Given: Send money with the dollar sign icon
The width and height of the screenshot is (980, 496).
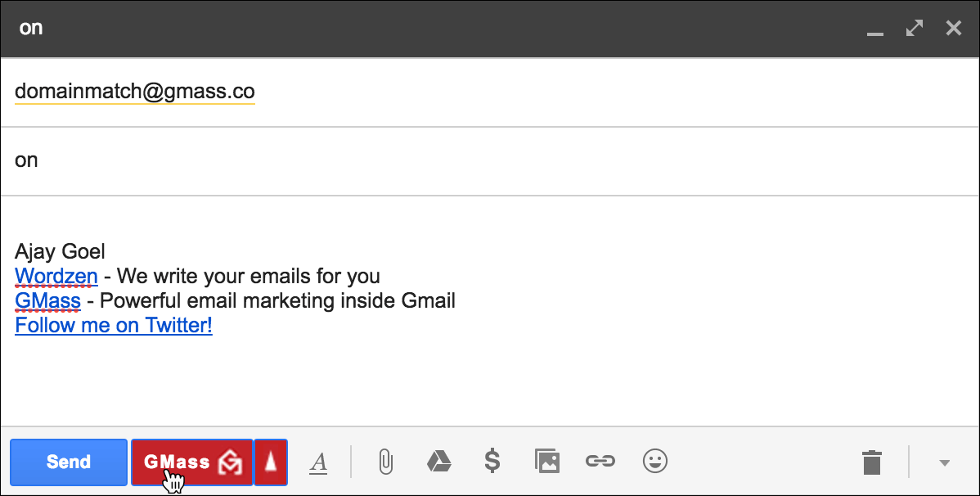Looking at the screenshot, I should tap(492, 461).
